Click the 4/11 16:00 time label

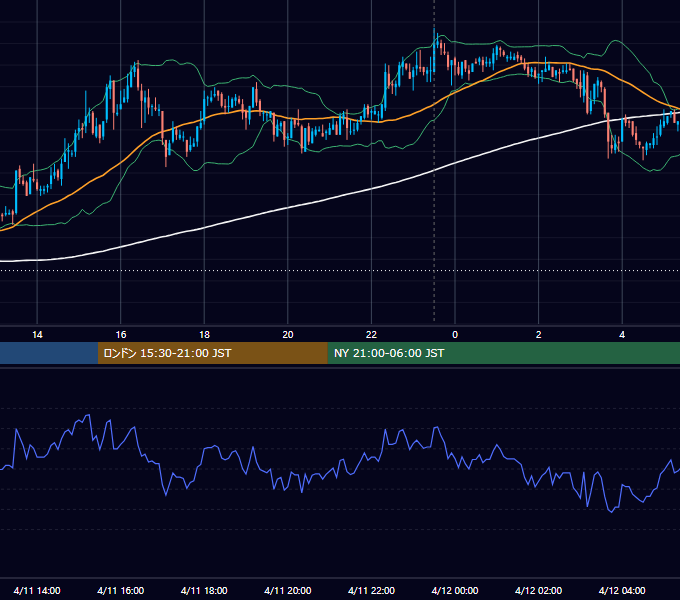coord(121,590)
